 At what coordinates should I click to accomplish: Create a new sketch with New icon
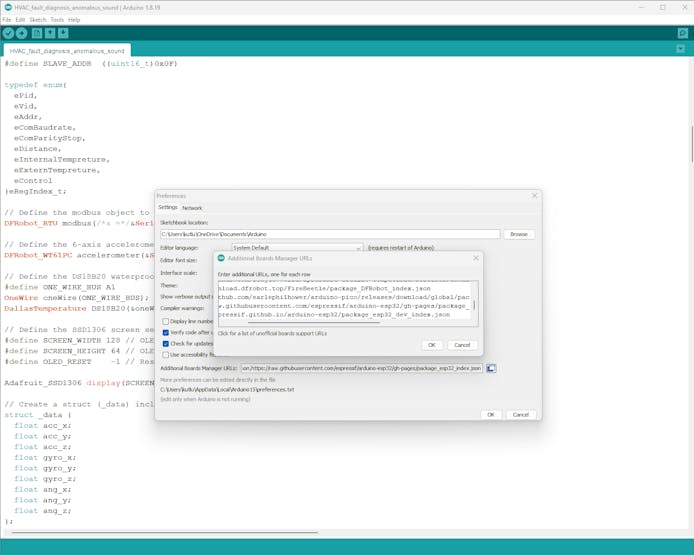pos(37,33)
